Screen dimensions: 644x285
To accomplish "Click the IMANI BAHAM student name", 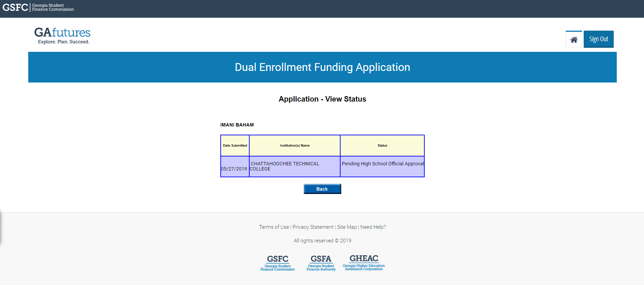I will 237,125.
